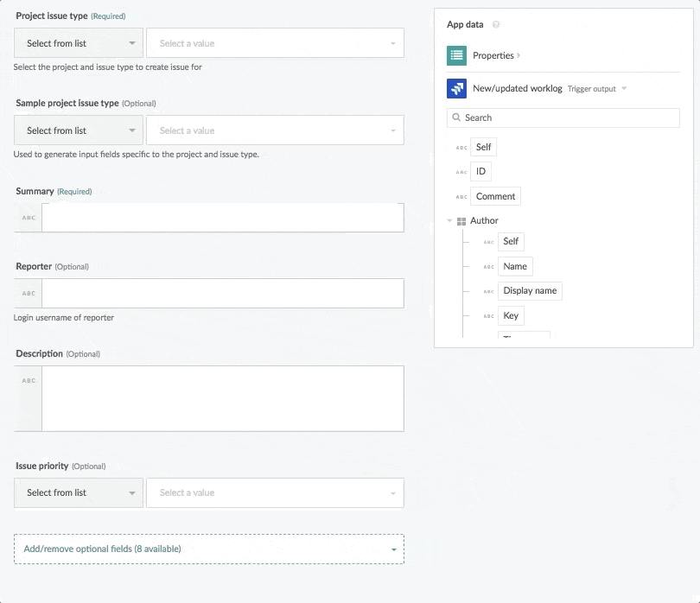The height and width of the screenshot is (603, 700).
Task: Open the Issue priority Select from list dropdown
Action: [78, 492]
